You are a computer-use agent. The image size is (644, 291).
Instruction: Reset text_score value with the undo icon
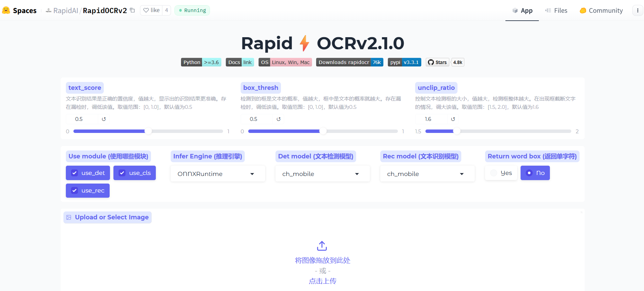pyautogui.click(x=104, y=119)
